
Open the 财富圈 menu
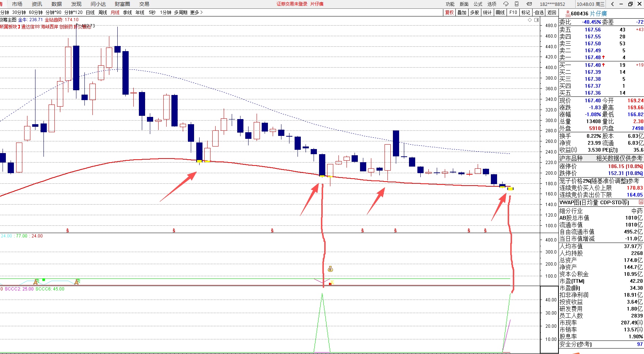coord(122,4)
